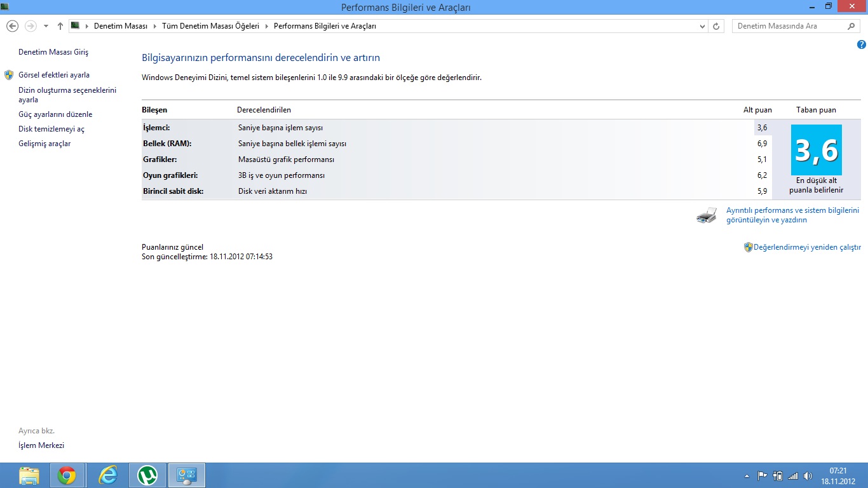
Task: Click the network signal icon in tray
Action: tap(793, 475)
